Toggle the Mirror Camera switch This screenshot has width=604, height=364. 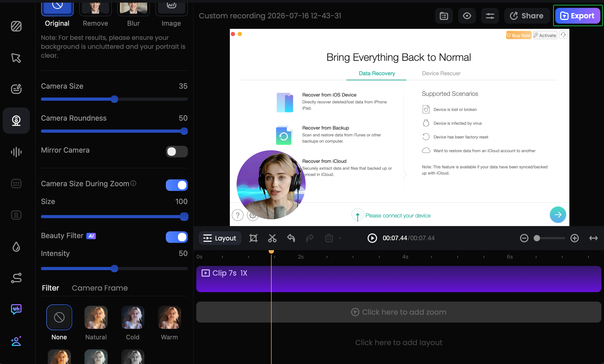coord(177,152)
